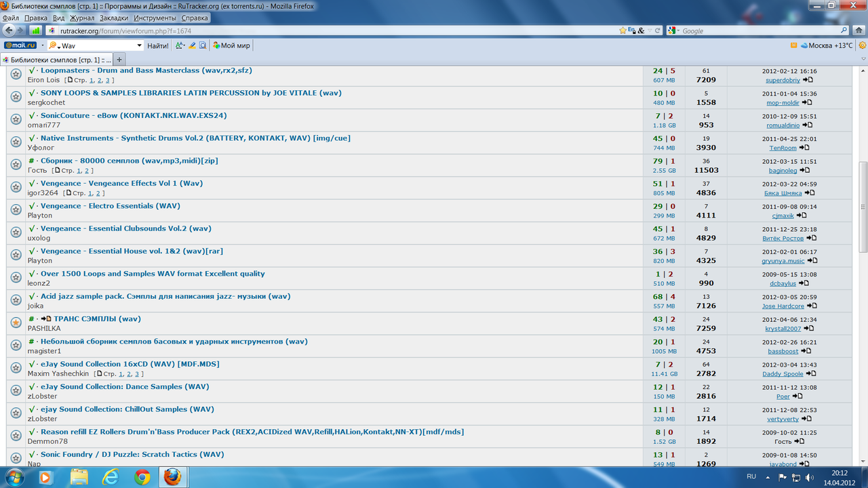Open the tab list dropdown arrow

(863, 60)
